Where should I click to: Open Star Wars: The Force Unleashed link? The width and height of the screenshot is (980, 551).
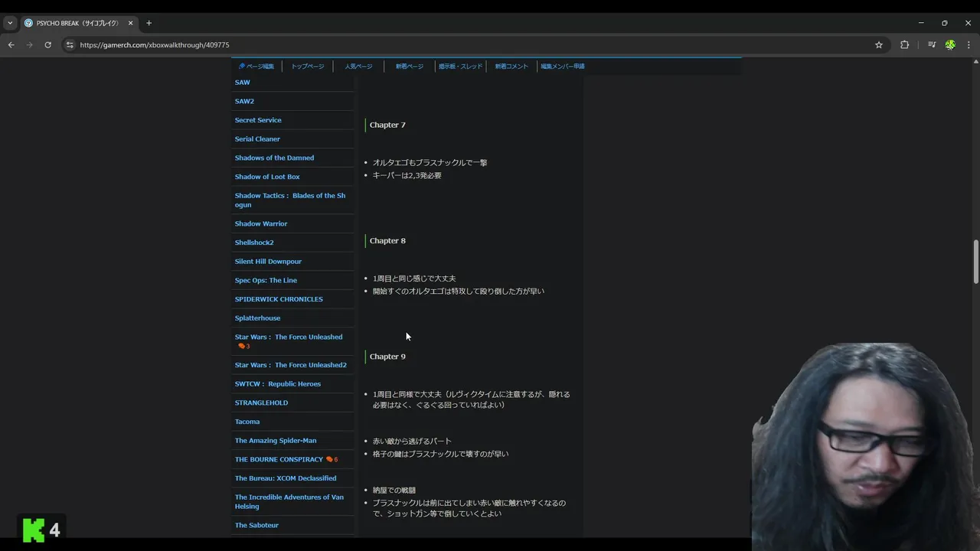click(289, 337)
